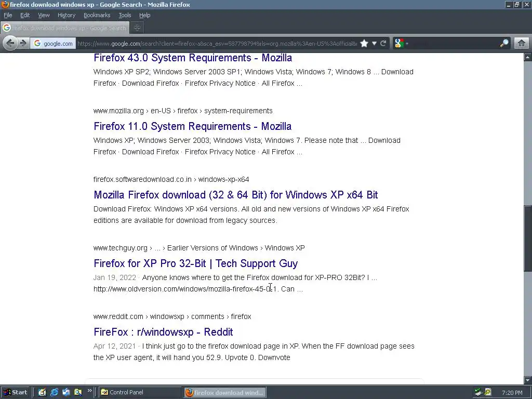Viewport: 532px width, 399px height.
Task: Click the firefox.softwaredownload.co.in breadcrumb
Action: point(142,179)
